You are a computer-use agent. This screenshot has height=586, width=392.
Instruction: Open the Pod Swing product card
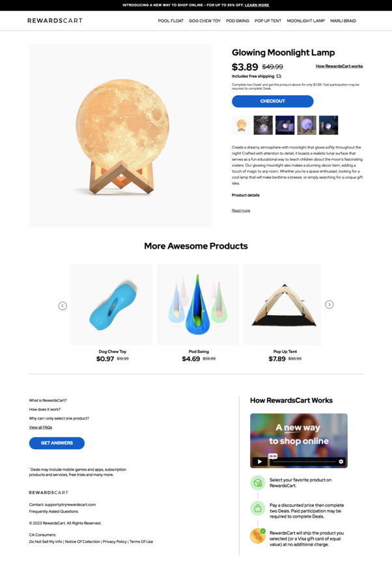198,313
